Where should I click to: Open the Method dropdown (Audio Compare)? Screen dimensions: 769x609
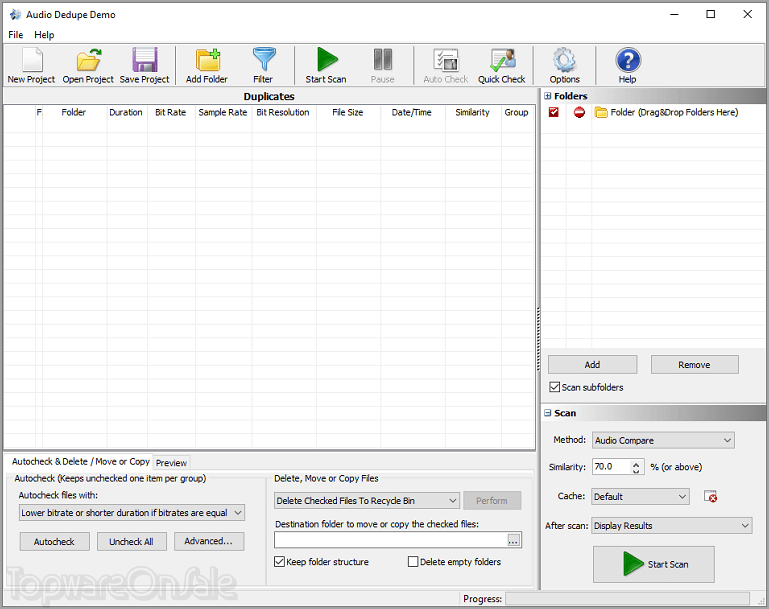coord(663,440)
